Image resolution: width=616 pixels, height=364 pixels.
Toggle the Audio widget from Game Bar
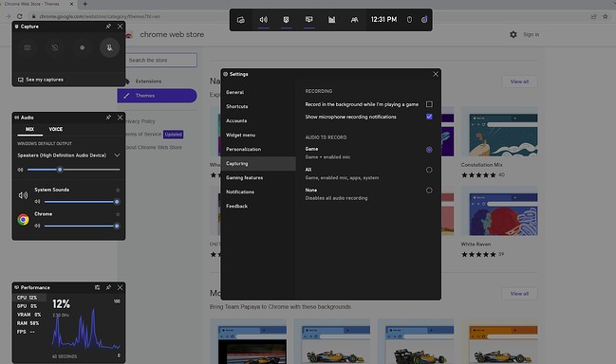click(264, 20)
